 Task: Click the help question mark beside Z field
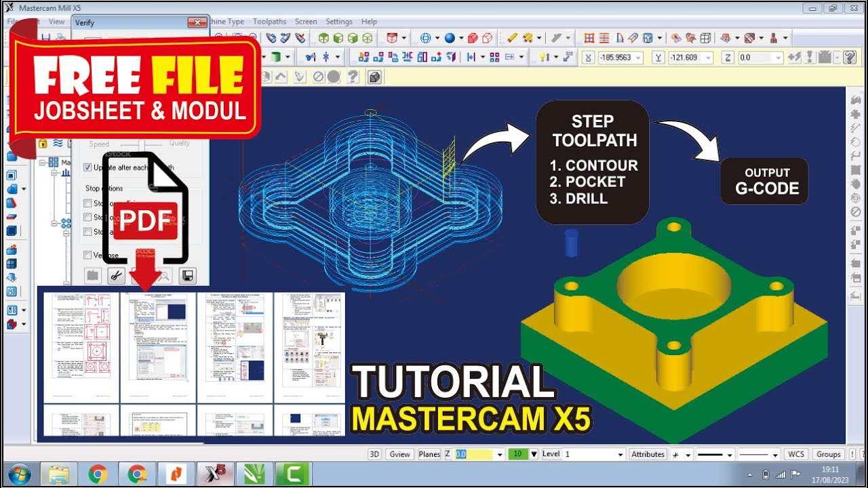tap(850, 58)
